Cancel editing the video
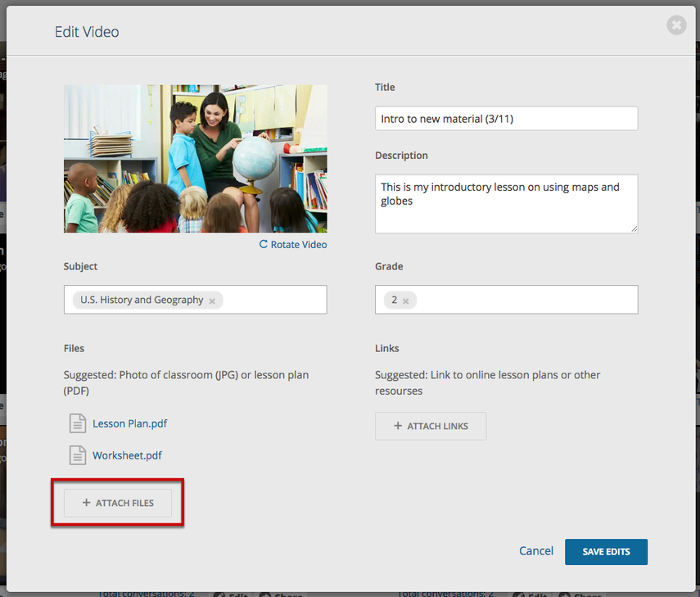 click(x=535, y=551)
